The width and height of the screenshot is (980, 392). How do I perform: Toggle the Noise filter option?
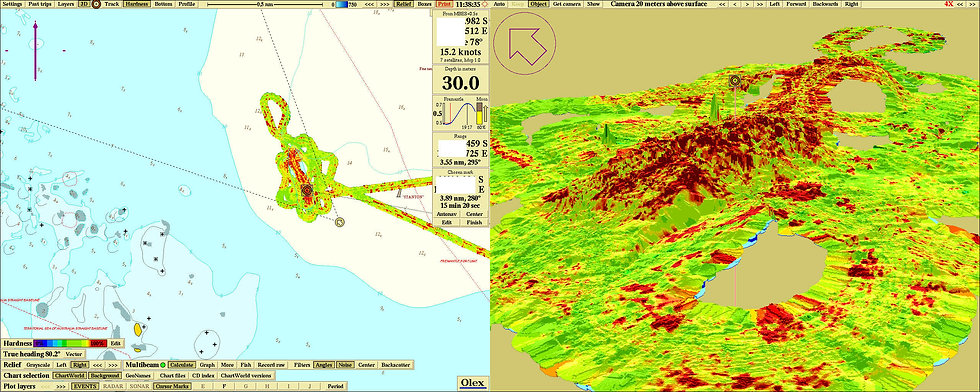[345, 364]
